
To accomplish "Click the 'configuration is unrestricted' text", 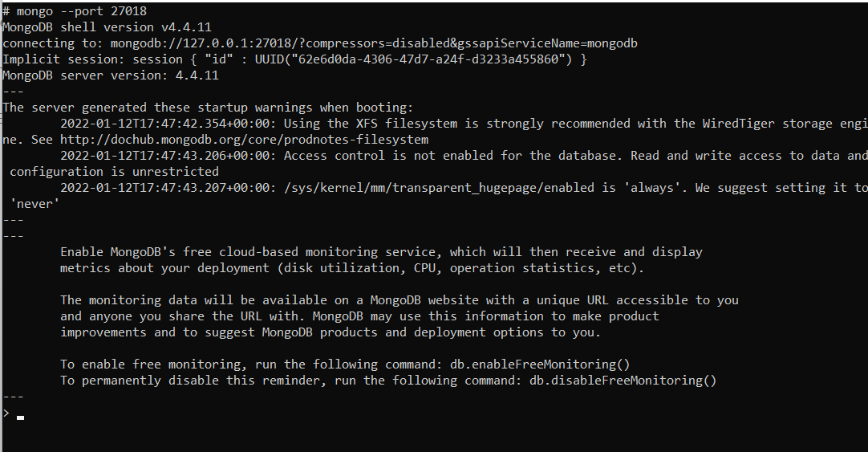I will [x=114, y=172].
